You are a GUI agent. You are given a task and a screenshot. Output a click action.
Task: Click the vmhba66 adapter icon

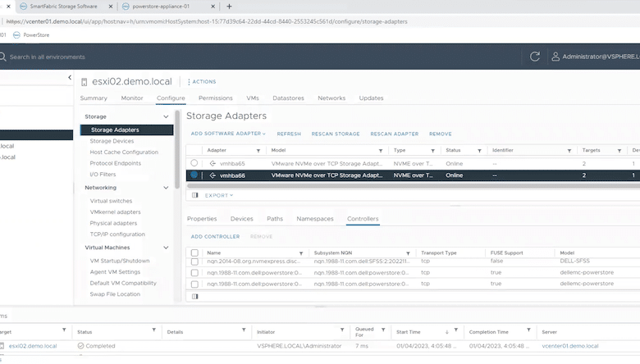[213, 175]
